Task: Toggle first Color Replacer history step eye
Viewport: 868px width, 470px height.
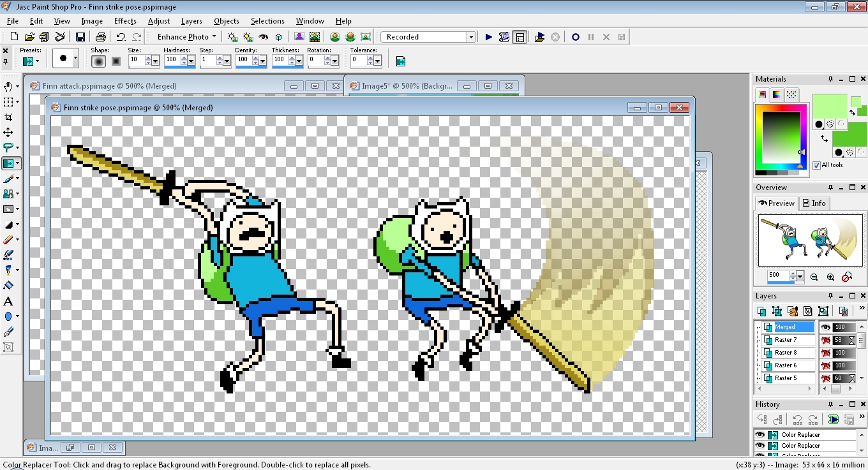Action: [760, 435]
